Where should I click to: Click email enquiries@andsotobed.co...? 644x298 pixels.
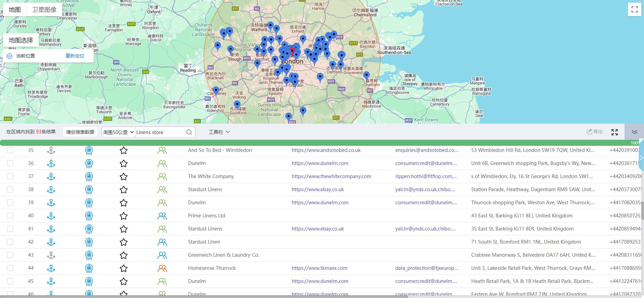426,150
